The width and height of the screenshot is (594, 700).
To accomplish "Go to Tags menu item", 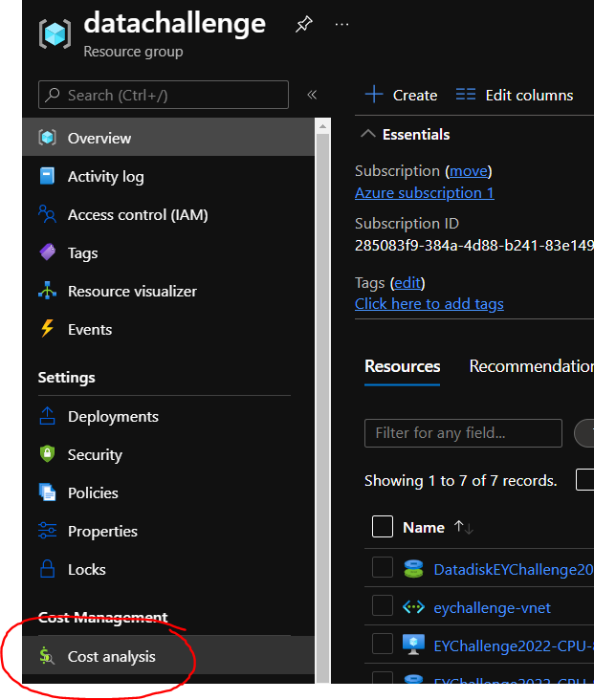I will point(168,252).
